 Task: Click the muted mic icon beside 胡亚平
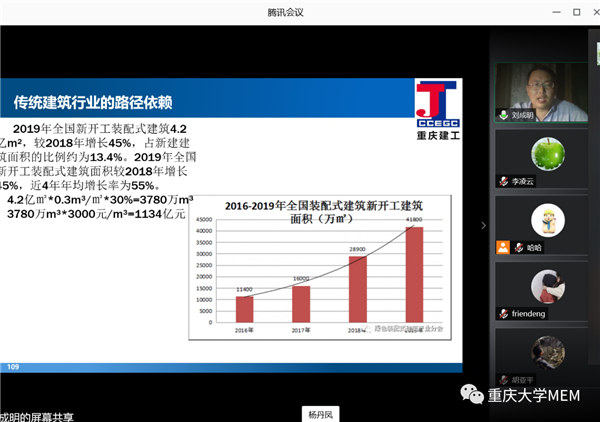click(504, 380)
